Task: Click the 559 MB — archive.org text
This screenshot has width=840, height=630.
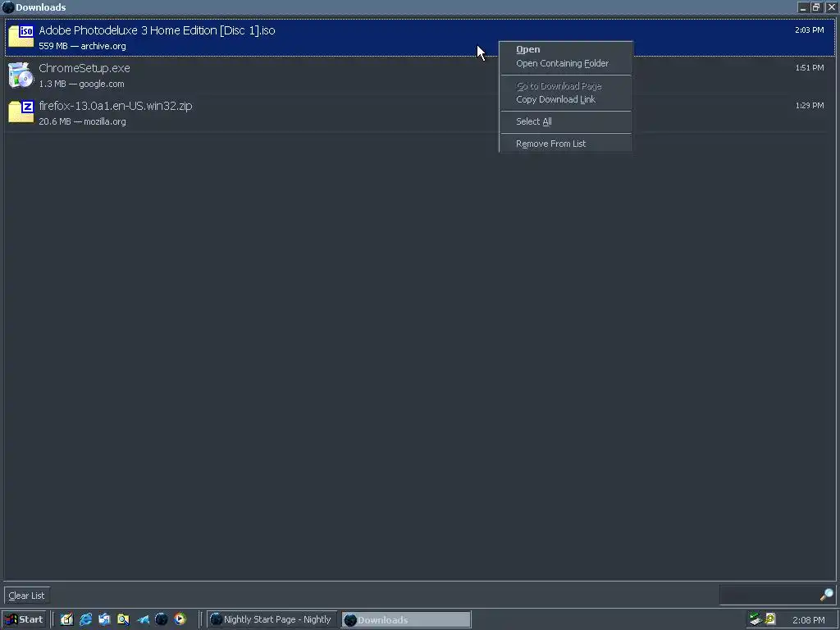Action: (x=83, y=46)
